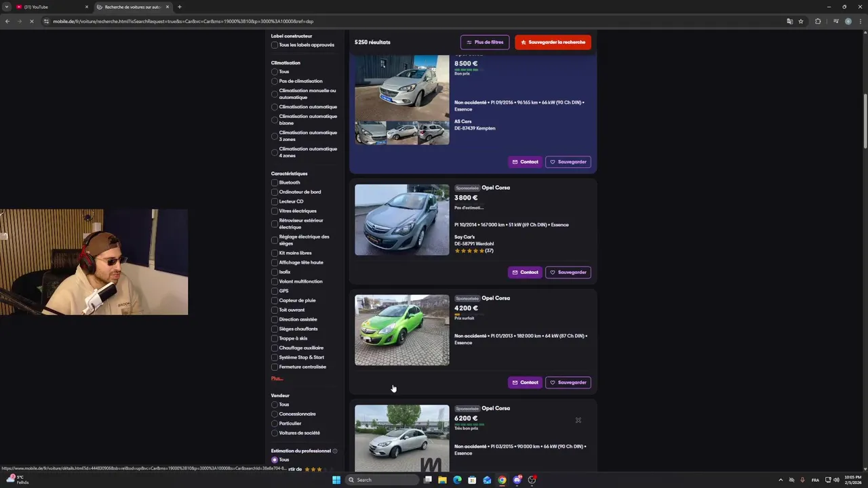
Task: Expand more features with the red Plus link
Action: [277, 378]
